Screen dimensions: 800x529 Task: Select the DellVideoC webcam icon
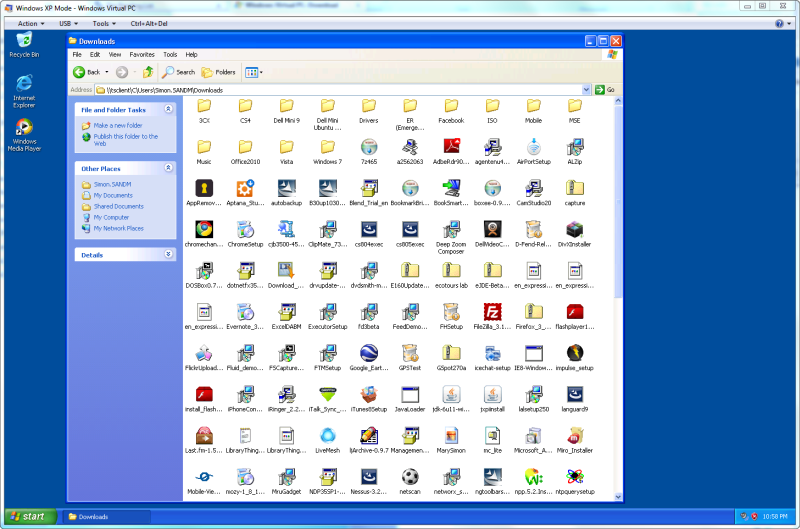tap(492, 229)
